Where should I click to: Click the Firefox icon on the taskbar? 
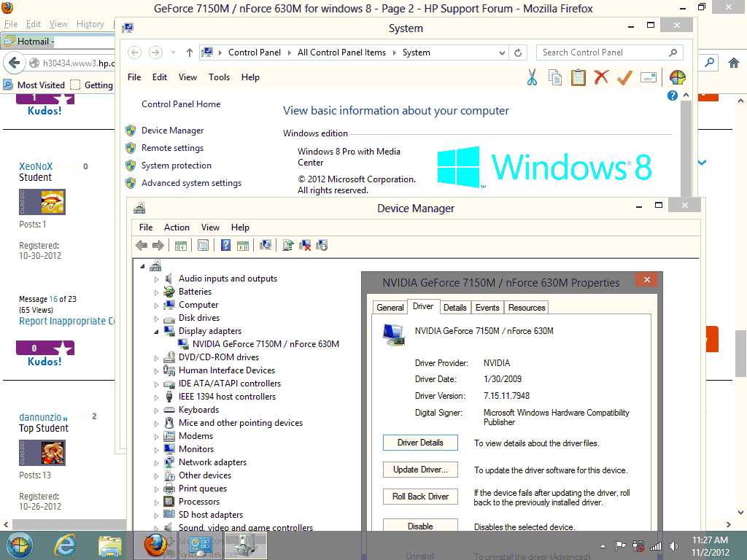(155, 545)
